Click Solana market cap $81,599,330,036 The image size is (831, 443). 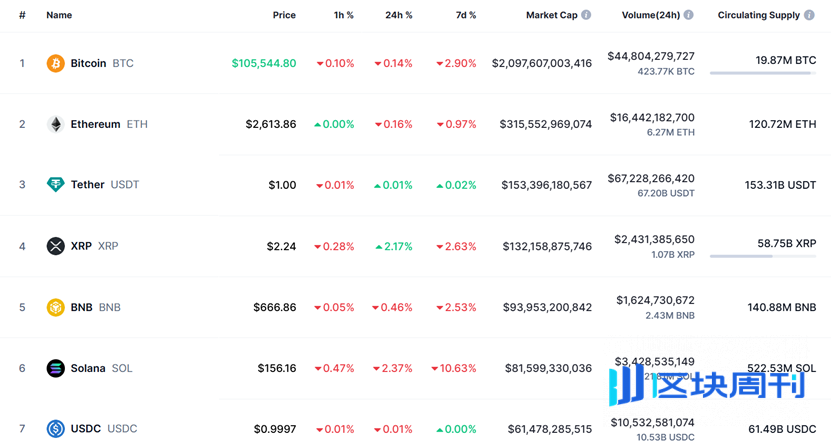(549, 368)
